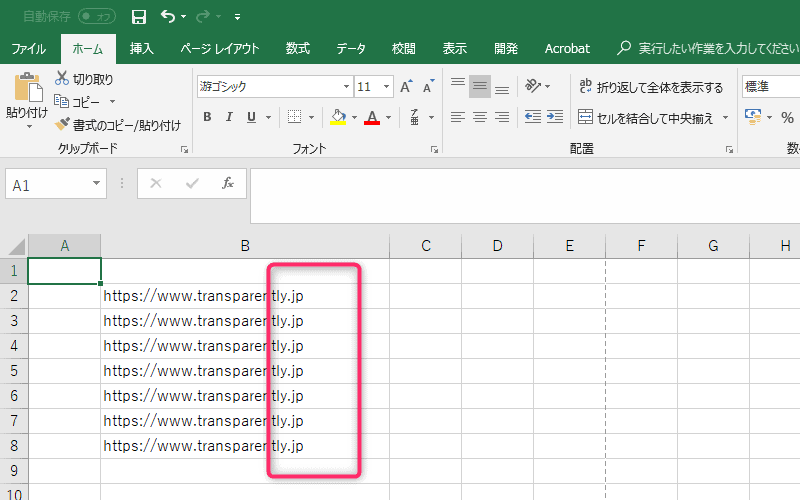800x500 pixels.
Task: Click the cell borders icon
Action: point(294,117)
